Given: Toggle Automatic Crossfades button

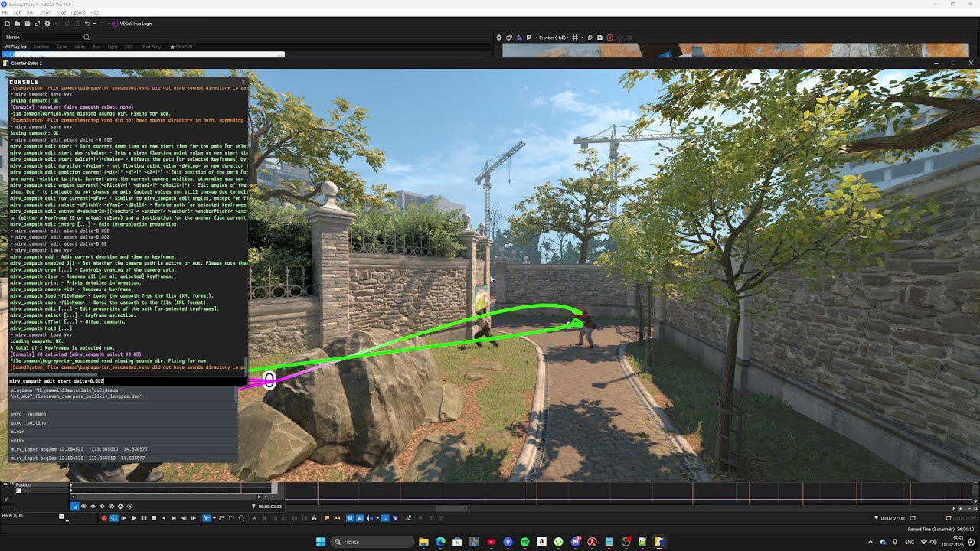Looking at the screenshot, I should (359, 518).
